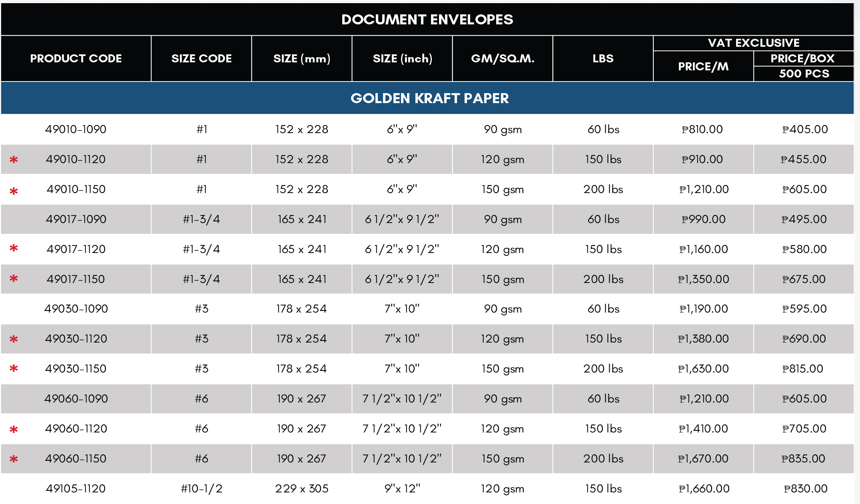Select the PRICE/M column header
860x504 pixels.
point(703,66)
